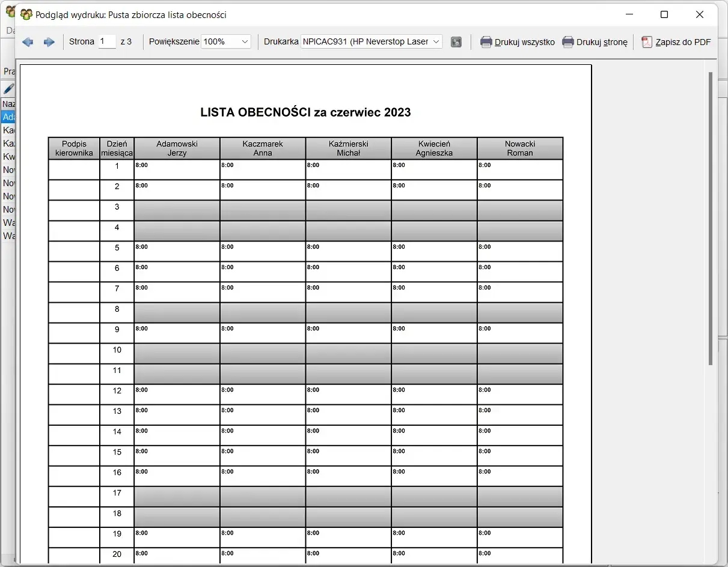This screenshot has width=728, height=567.
Task: Click 8:00 cell for Nowacki on day 16
Action: pyautogui.click(x=520, y=476)
